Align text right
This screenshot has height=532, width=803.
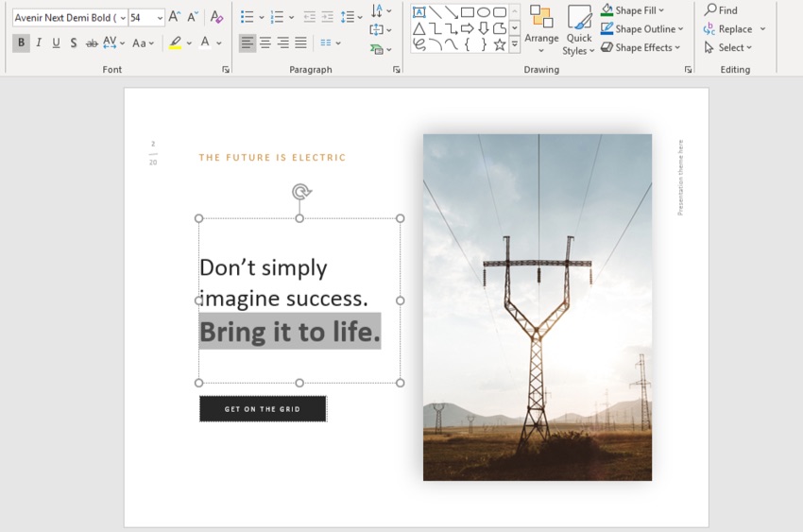283,43
